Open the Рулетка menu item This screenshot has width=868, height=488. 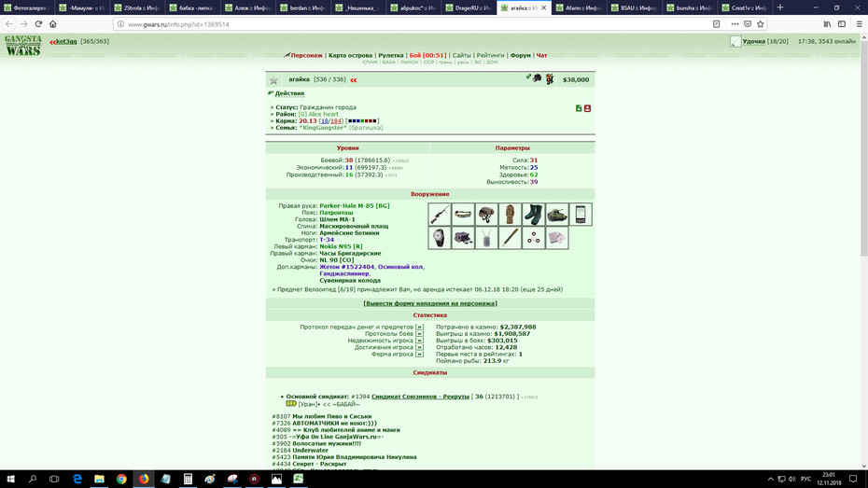[x=391, y=55]
